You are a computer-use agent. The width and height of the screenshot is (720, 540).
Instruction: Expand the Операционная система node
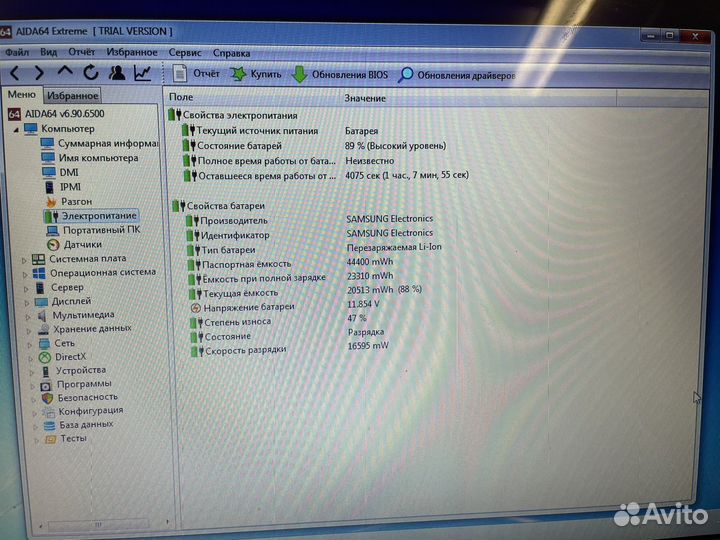[x=25, y=275]
